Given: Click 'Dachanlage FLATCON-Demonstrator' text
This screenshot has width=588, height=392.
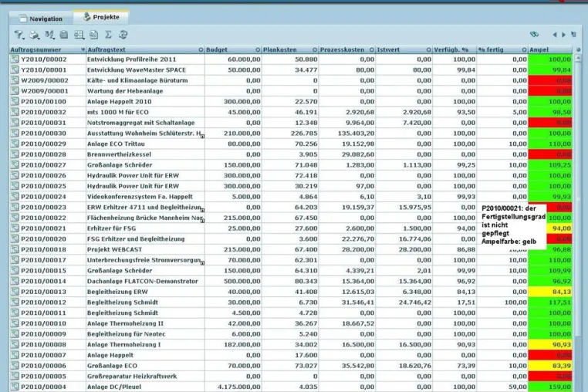Looking at the screenshot, I should coord(142,281).
